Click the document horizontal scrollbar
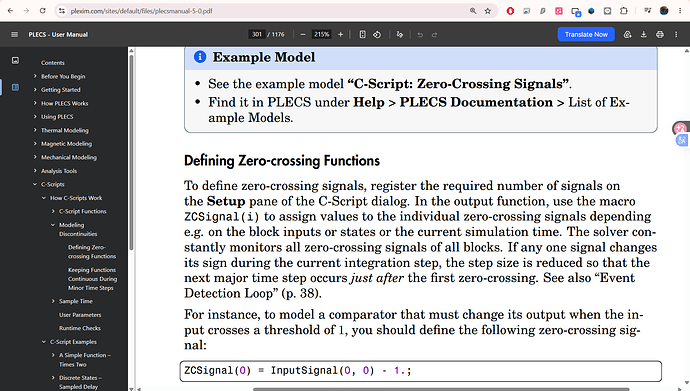The image size is (690, 391). [x=441, y=389]
